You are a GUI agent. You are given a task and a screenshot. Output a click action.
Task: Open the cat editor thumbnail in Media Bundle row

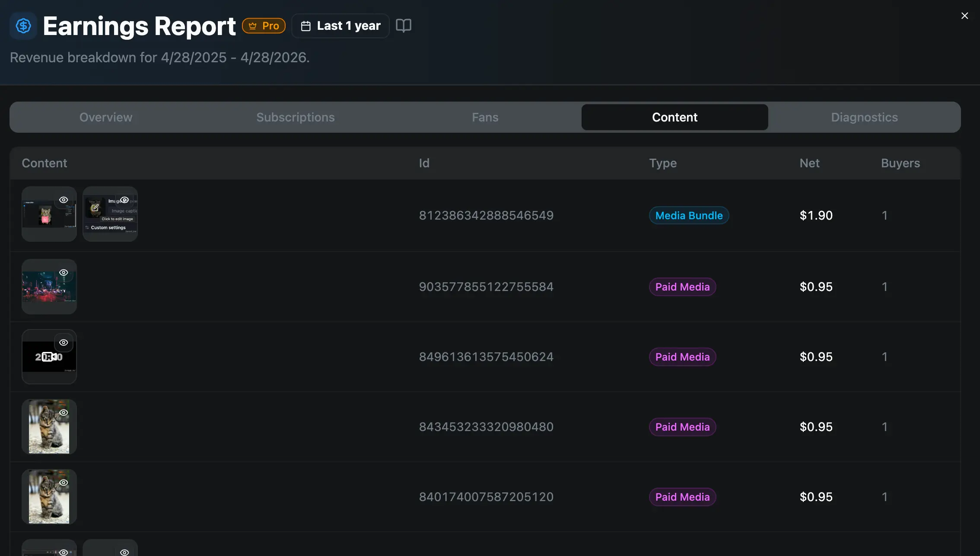tap(49, 214)
